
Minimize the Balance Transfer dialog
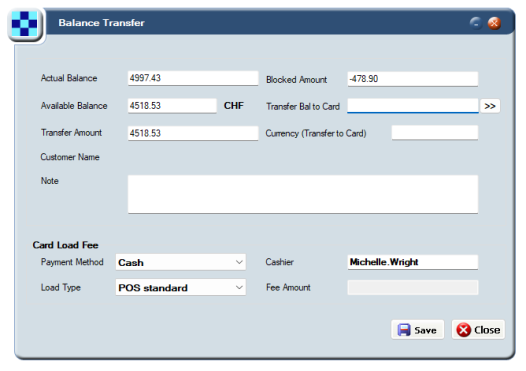pos(476,23)
